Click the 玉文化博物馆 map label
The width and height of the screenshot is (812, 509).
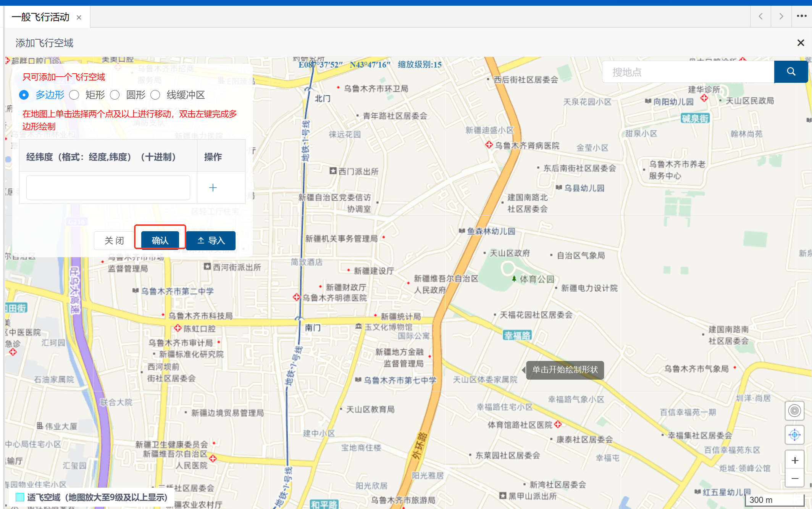point(388,327)
